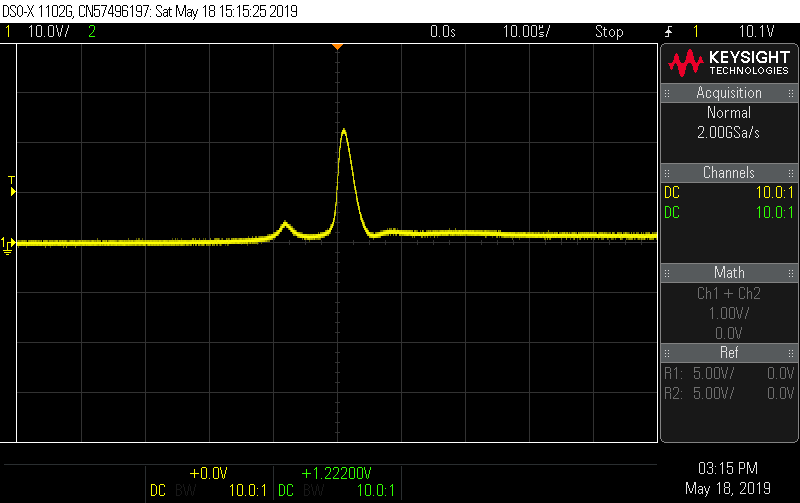Open the Math panel header
Screen dimensions: 800x503
pyautogui.click(x=729, y=273)
